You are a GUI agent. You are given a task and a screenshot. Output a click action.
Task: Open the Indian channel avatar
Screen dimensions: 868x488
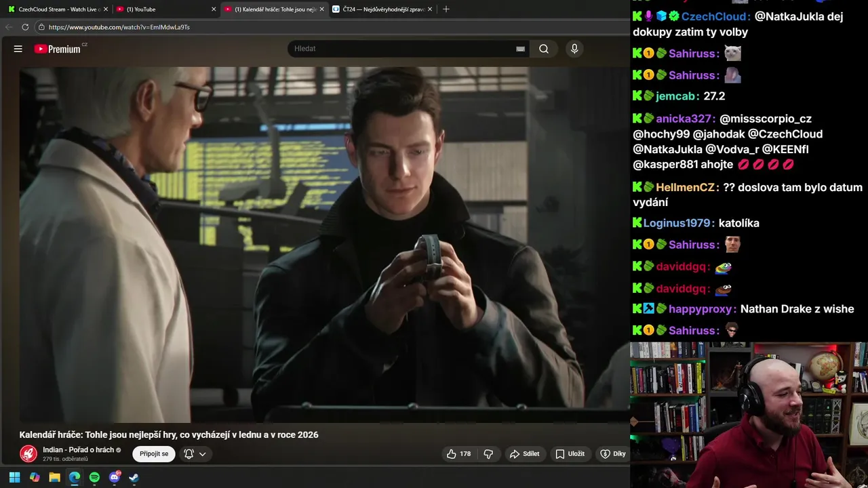coord(28,453)
